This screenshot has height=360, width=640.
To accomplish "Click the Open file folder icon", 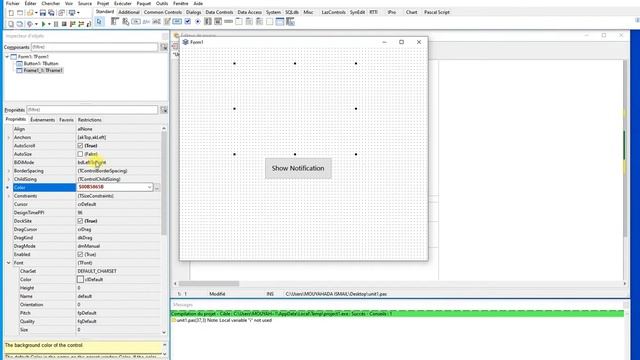I will pos(30,13).
